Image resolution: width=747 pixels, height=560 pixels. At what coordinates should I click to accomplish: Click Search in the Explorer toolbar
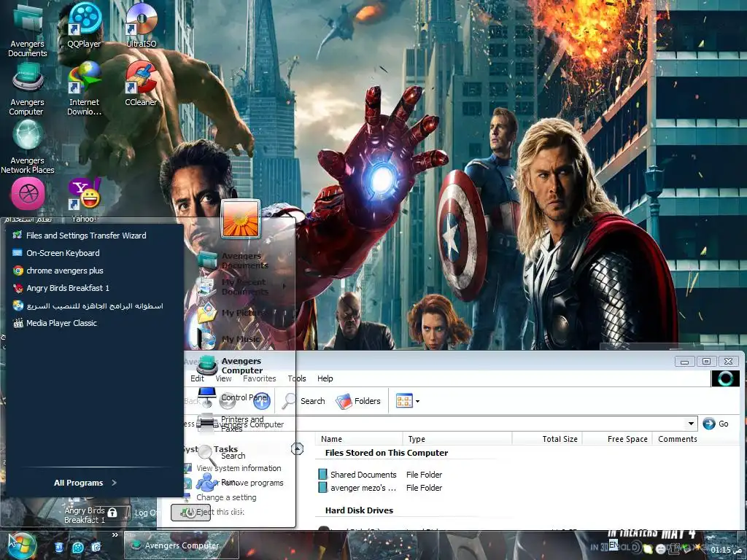coord(304,401)
